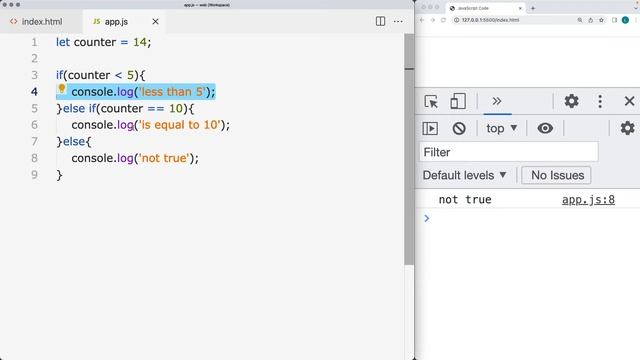640x360 pixels.
Task: Click the editor vertical scrollbar
Action: [x=409, y=149]
